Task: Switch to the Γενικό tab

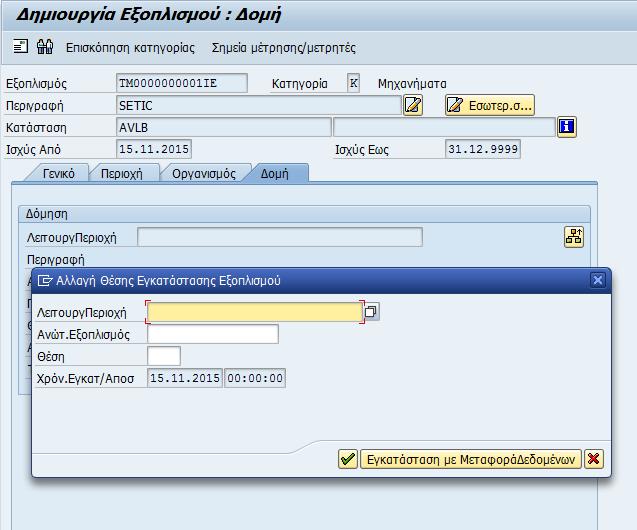Action: pyautogui.click(x=58, y=173)
